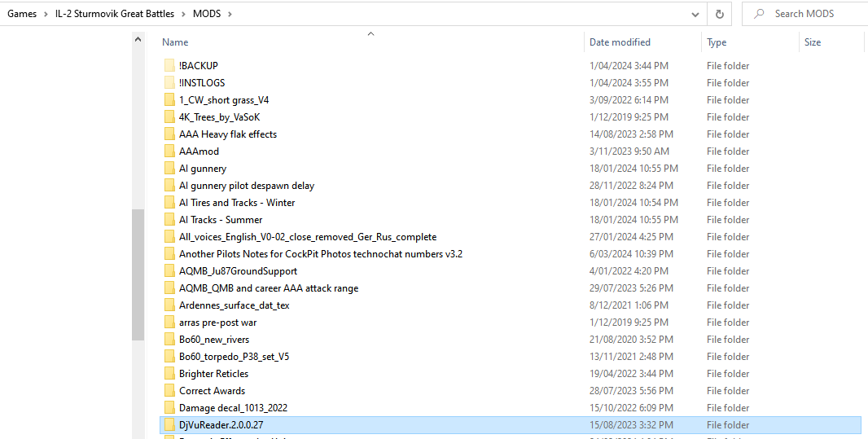Select the Brighter Reticles folder icon

[x=169, y=375]
